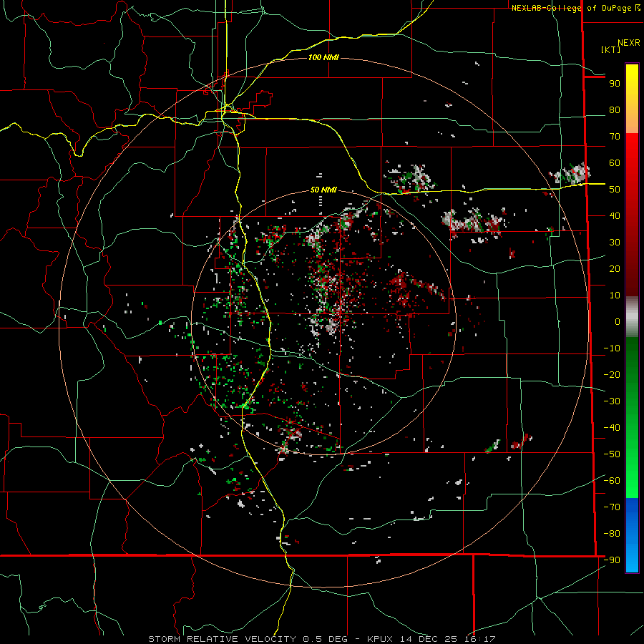Click the -70 value on velocity scale
644x644 pixels.
[x=612, y=507]
